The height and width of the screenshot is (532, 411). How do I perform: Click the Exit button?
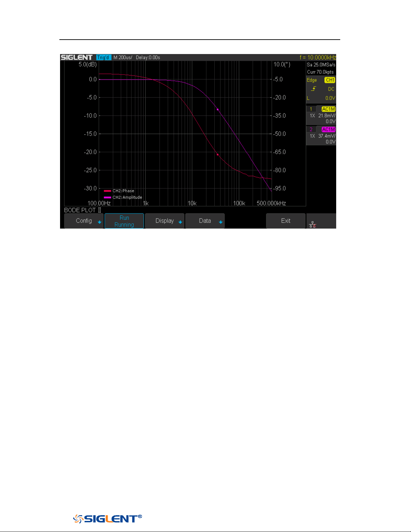[286, 221]
